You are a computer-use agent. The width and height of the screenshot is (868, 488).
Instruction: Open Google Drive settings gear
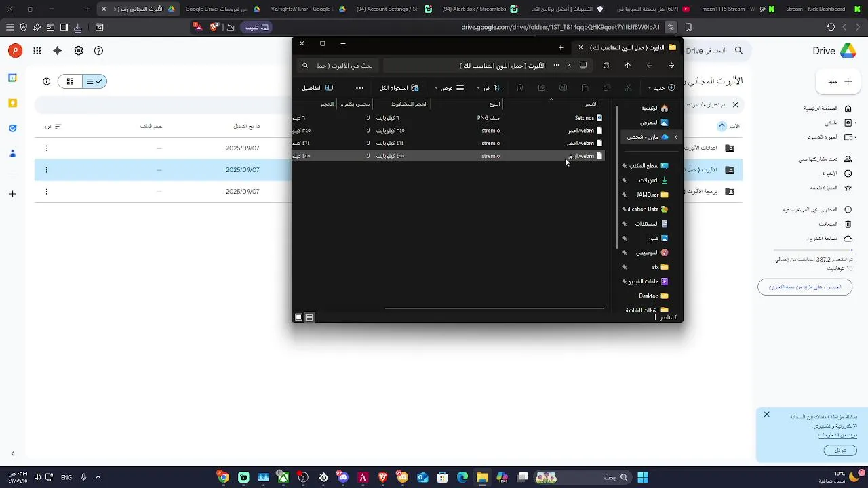pos(79,51)
